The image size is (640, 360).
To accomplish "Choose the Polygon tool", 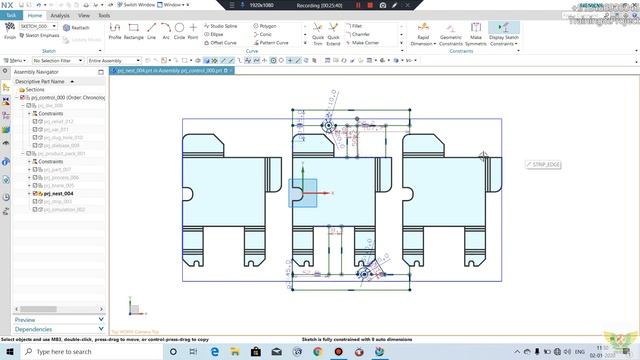I will [265, 26].
